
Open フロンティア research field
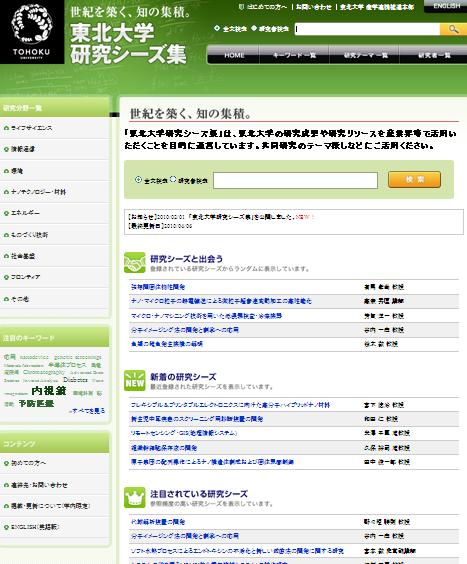tap(26, 277)
